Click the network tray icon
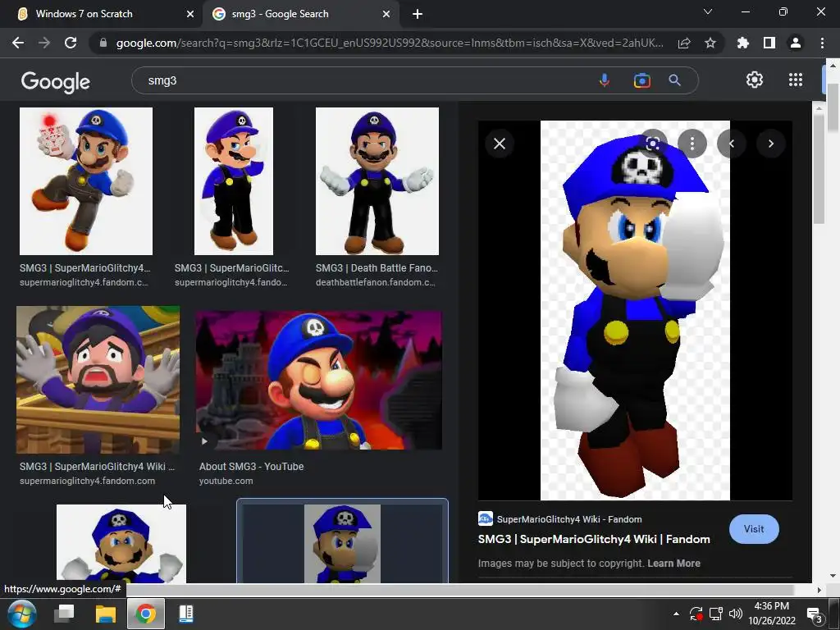 (715, 614)
